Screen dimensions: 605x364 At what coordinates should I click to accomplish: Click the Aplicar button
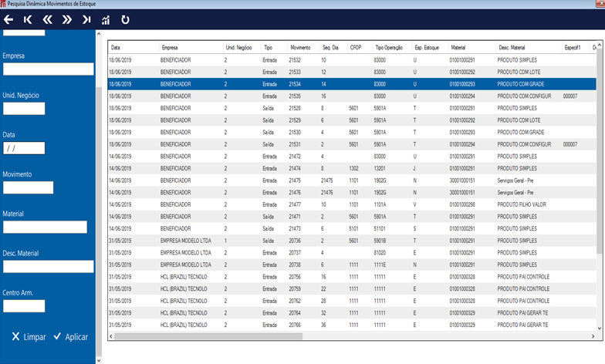point(71,337)
